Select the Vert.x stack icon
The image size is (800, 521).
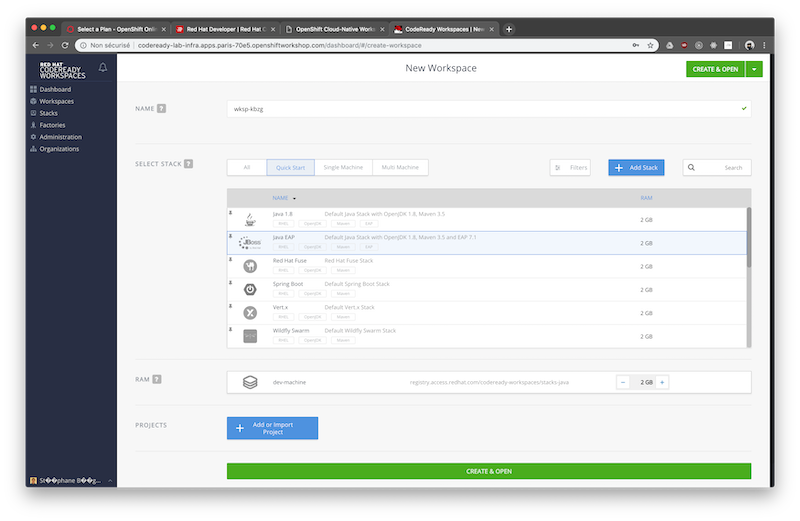[250, 313]
